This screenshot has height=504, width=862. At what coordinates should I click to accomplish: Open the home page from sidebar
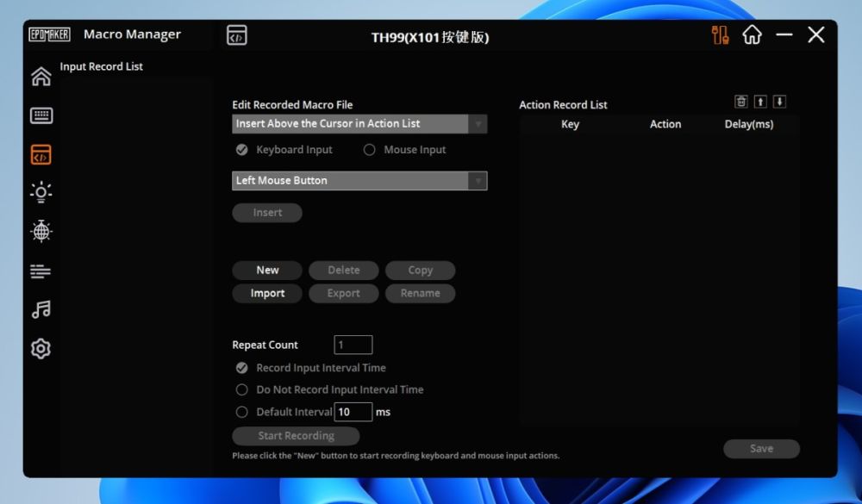tap(41, 76)
